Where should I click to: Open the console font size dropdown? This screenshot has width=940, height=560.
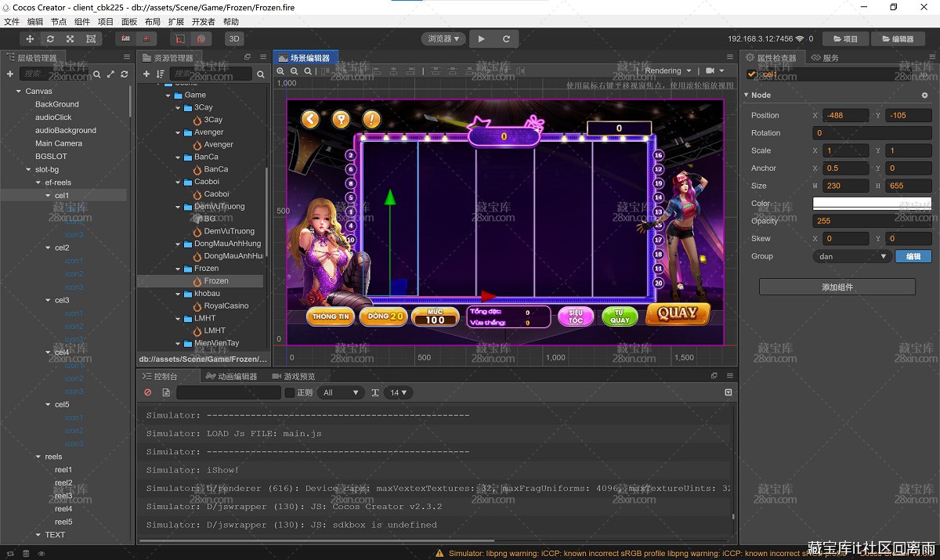click(x=399, y=392)
